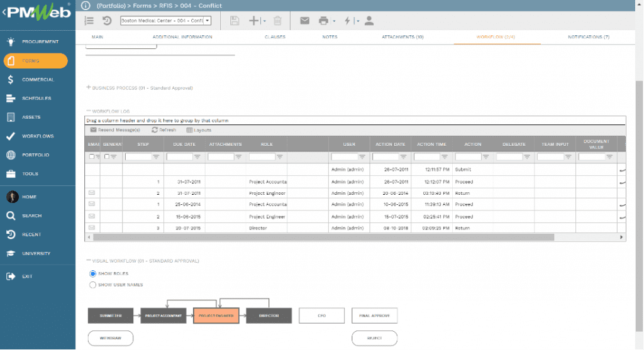Click the Final Approve workflow box
Screen dimensions: 644x350
375,315
